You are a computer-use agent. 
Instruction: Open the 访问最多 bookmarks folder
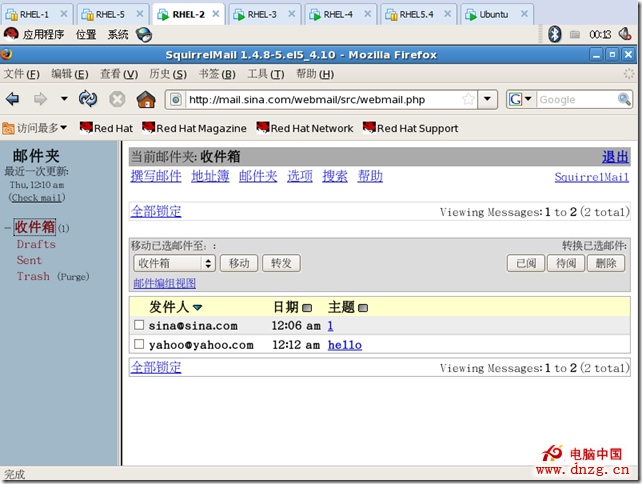click(34, 128)
